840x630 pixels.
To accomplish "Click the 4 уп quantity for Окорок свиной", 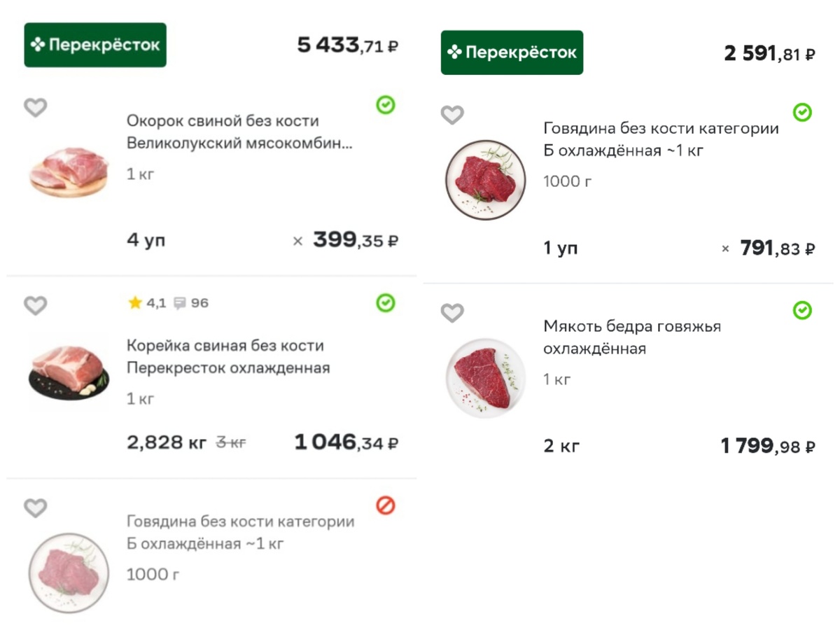I will 146,239.
